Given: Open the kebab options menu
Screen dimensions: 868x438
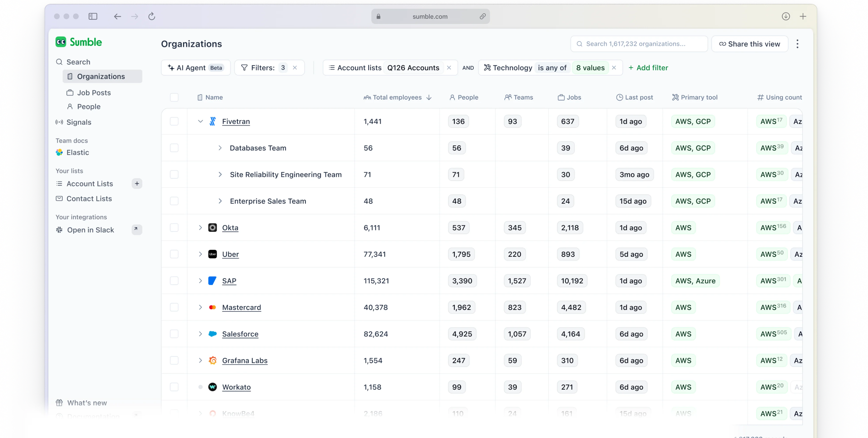Looking at the screenshot, I should point(797,44).
